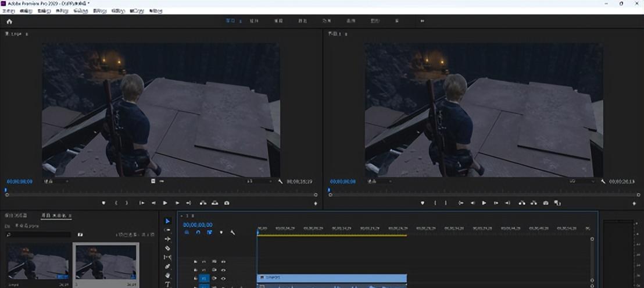
Task: Toggle Snap in the timeline
Action: click(198, 233)
